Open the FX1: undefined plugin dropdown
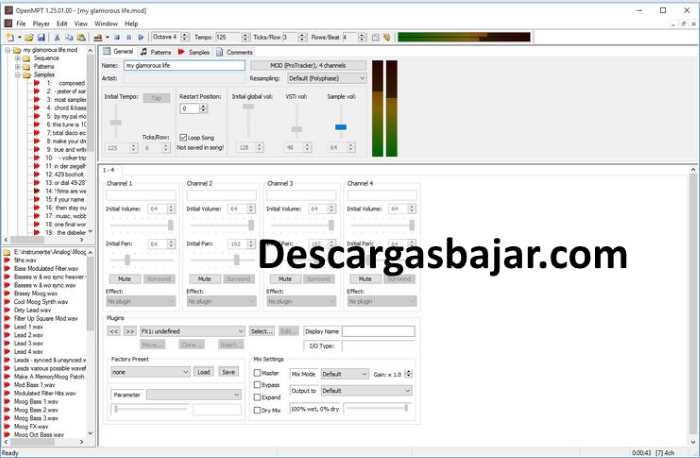The width and height of the screenshot is (700, 458). tap(192, 331)
